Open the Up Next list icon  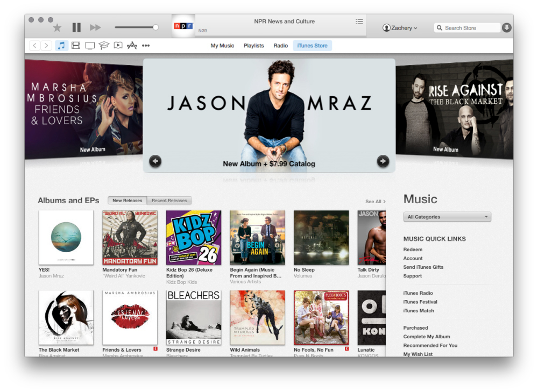coord(359,22)
